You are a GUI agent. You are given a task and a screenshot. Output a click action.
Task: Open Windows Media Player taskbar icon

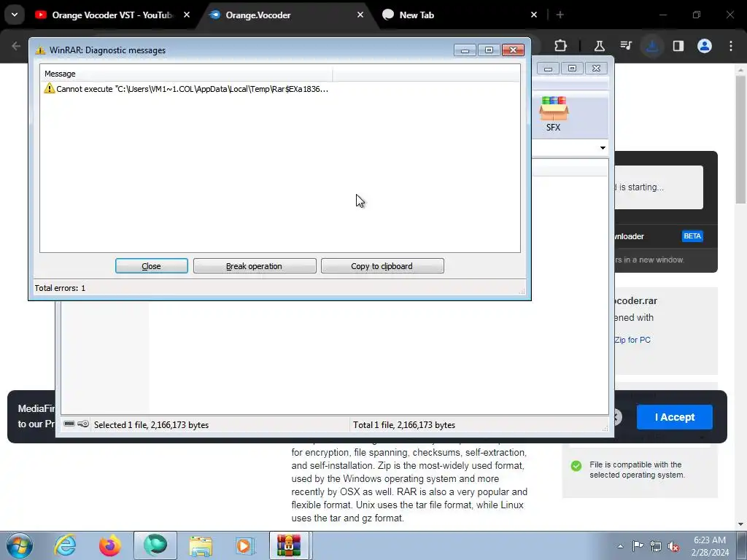click(x=245, y=545)
